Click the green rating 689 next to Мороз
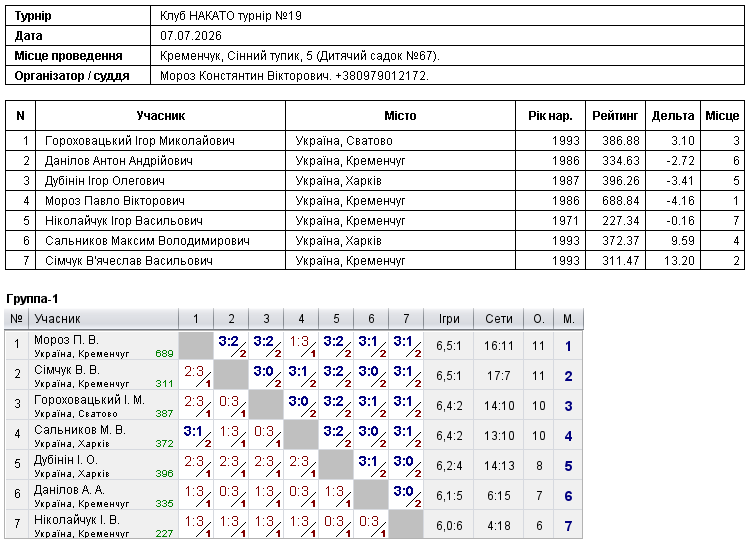The height and width of the screenshot is (544, 750). click(165, 354)
